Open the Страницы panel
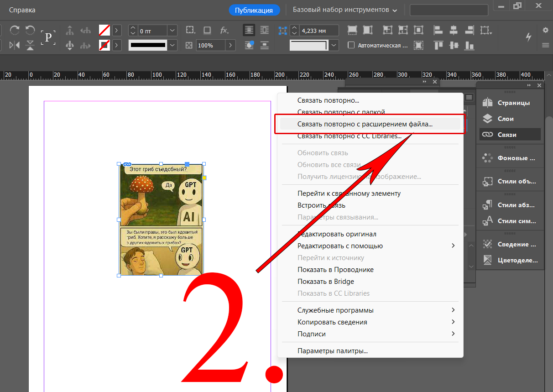The width and height of the screenshot is (553, 392). tap(510, 103)
